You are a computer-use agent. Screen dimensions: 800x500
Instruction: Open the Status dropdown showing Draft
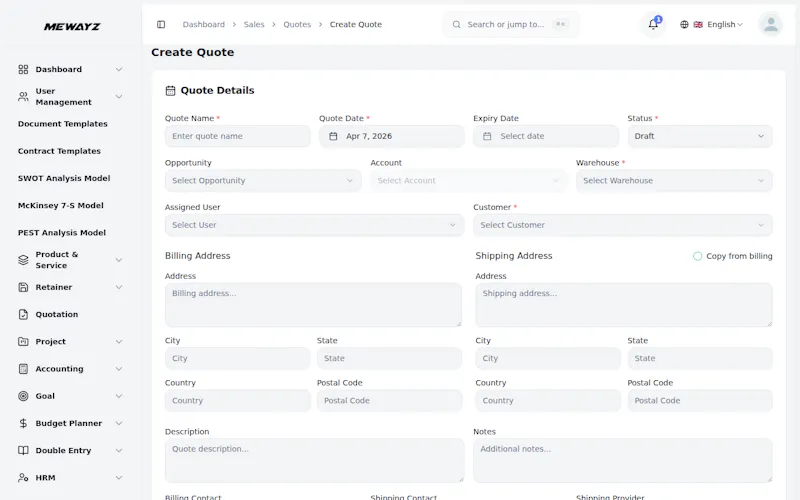click(700, 136)
